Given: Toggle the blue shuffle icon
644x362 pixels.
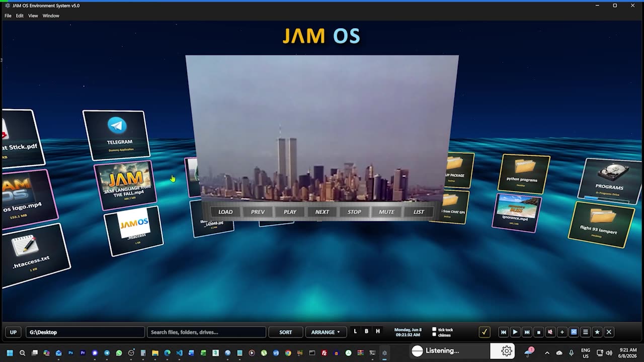Looking at the screenshot, I should [574, 332].
